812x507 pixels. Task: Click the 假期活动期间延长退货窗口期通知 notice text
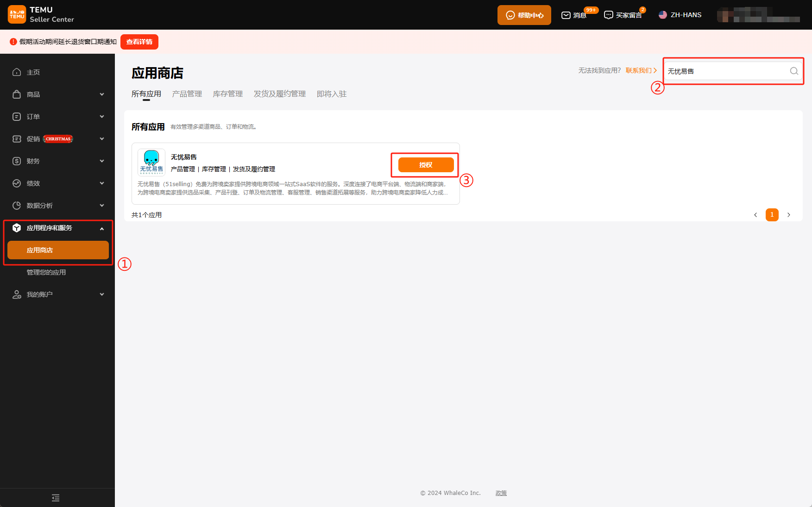(x=68, y=42)
